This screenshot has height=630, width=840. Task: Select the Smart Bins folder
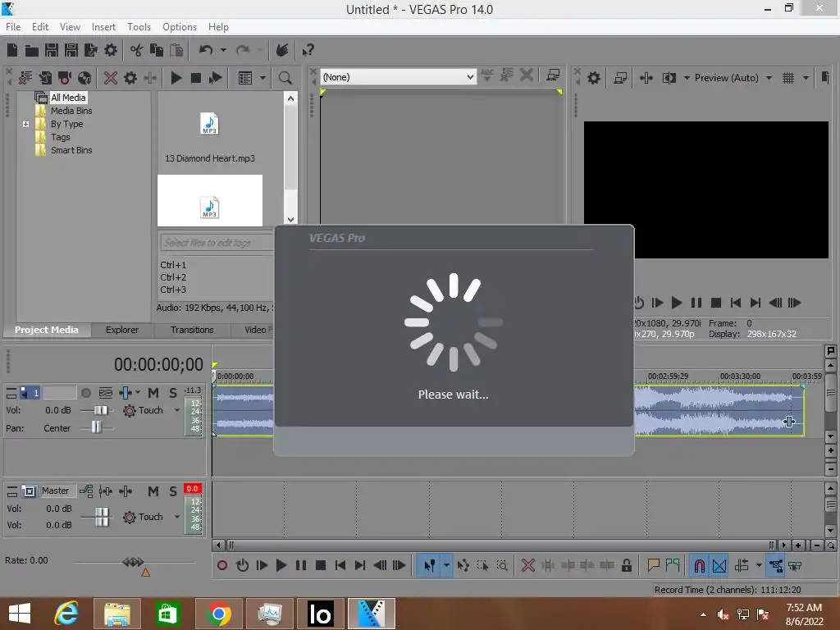[71, 151]
